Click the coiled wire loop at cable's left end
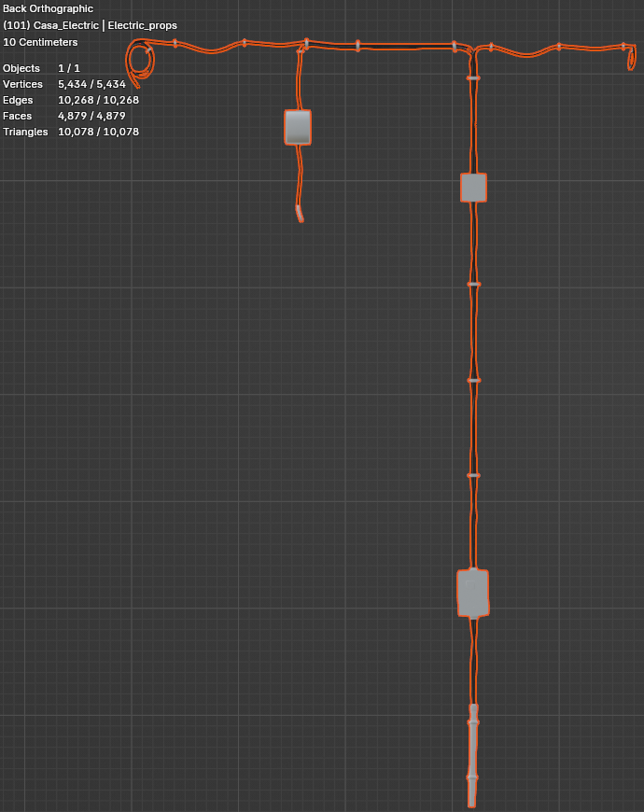 140,63
